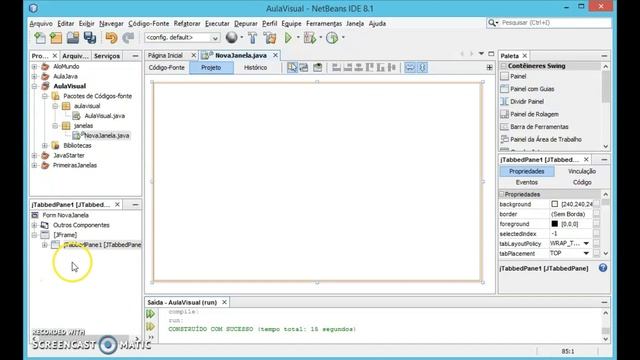This screenshot has width=640, height=360.
Task: Show the Eventos properties section
Action: coord(527,182)
